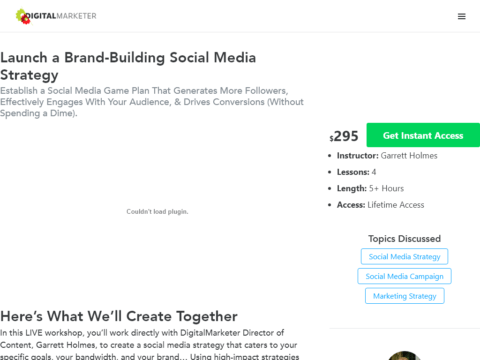Click the DigitalMarketer gear logo
Screen dimensions: 480x360
[x=23, y=16]
